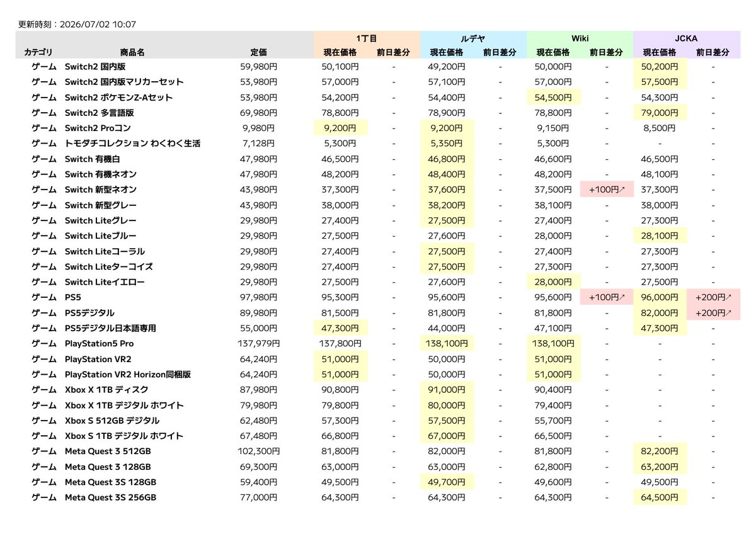
Task: Select the 1丁目 store header
Action: pyautogui.click(x=366, y=38)
